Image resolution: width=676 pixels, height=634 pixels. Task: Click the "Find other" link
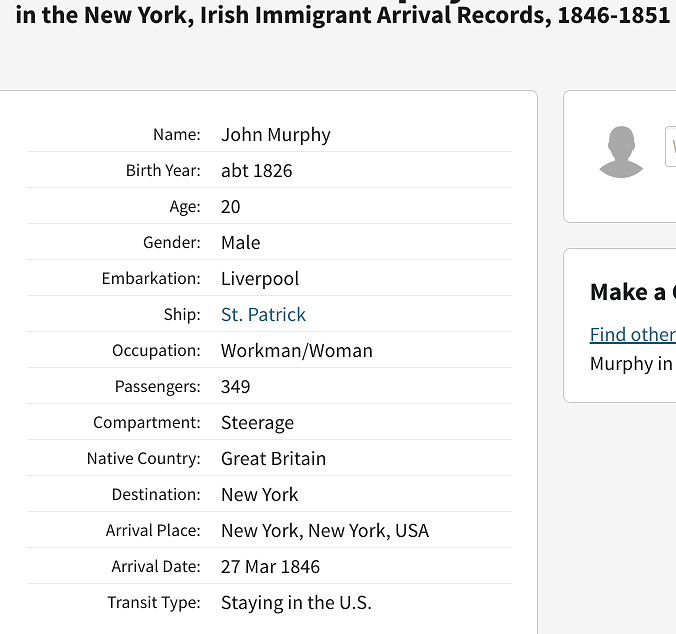(632, 335)
